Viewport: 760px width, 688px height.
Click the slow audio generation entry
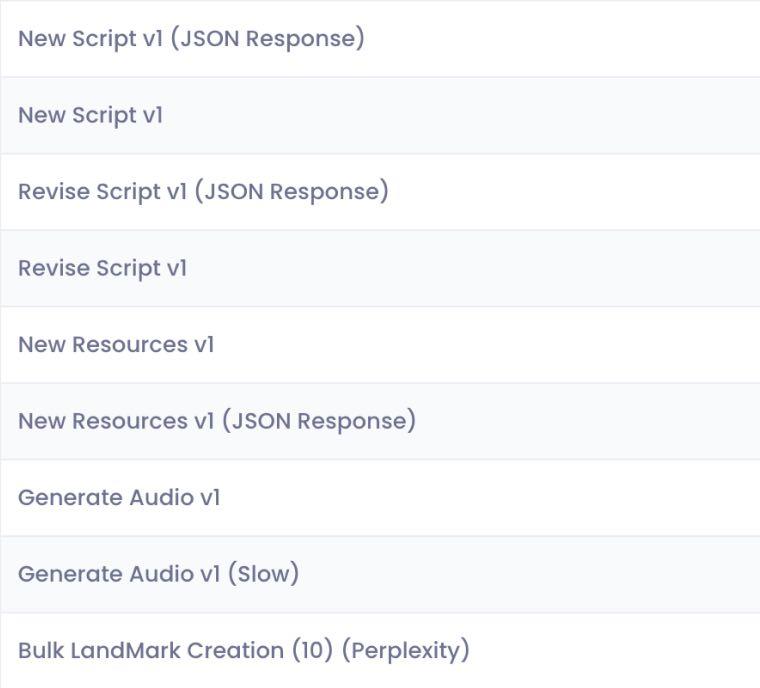(159, 574)
